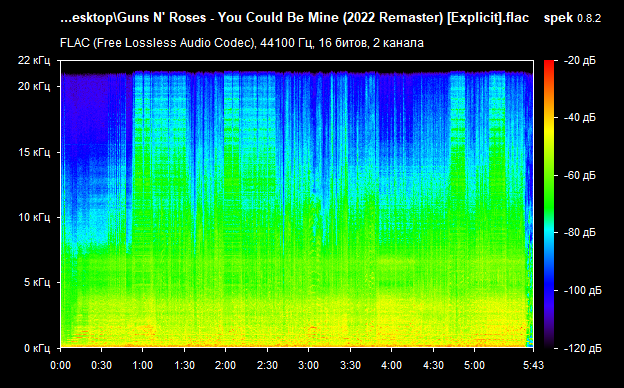
Task: Click the 15 кГц frequency label
Action: point(34,152)
